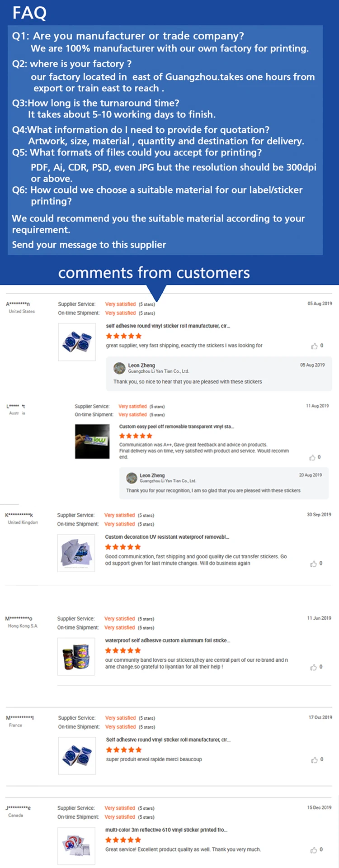This screenshot has width=339, height=868.
Task: Open 'multi-color 3m reflective 610 vinyl sticker' link
Action: click(166, 830)
